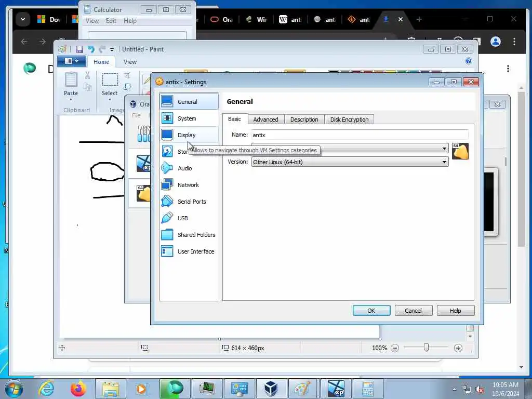Click the Name field containing antix
Screen dimensions: 532x399
(x=360, y=135)
